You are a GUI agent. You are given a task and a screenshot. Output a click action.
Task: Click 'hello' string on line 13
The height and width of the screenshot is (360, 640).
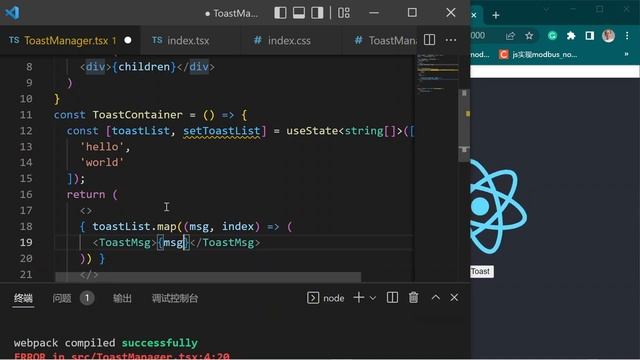coord(102,147)
